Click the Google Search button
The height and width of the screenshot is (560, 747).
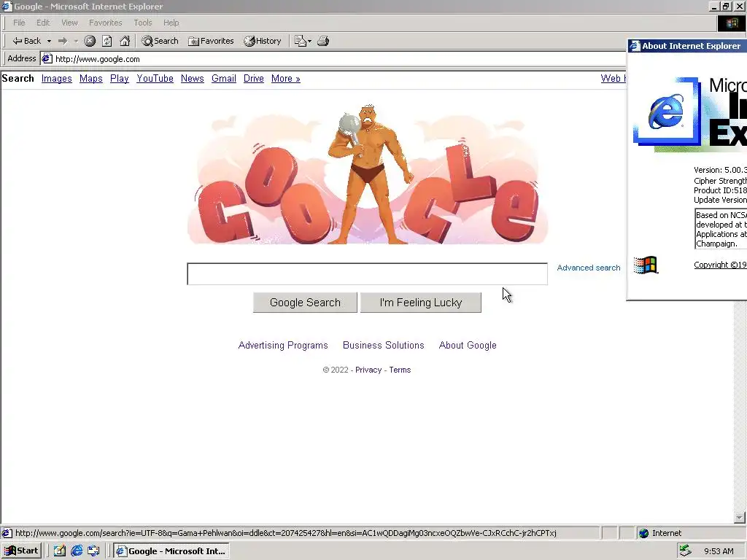tap(305, 303)
